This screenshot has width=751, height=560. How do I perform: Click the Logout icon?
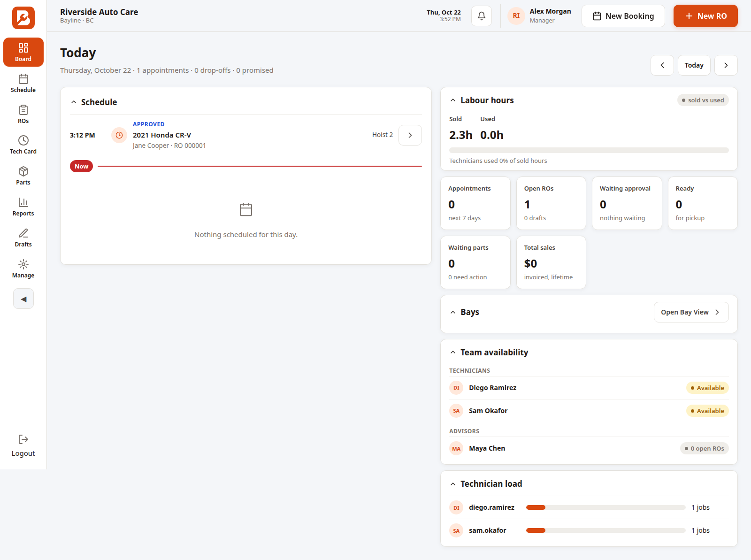point(23,439)
